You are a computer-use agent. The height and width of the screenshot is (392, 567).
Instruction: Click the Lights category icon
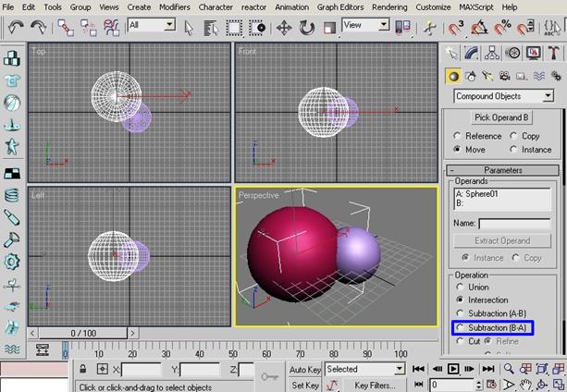[x=490, y=76]
